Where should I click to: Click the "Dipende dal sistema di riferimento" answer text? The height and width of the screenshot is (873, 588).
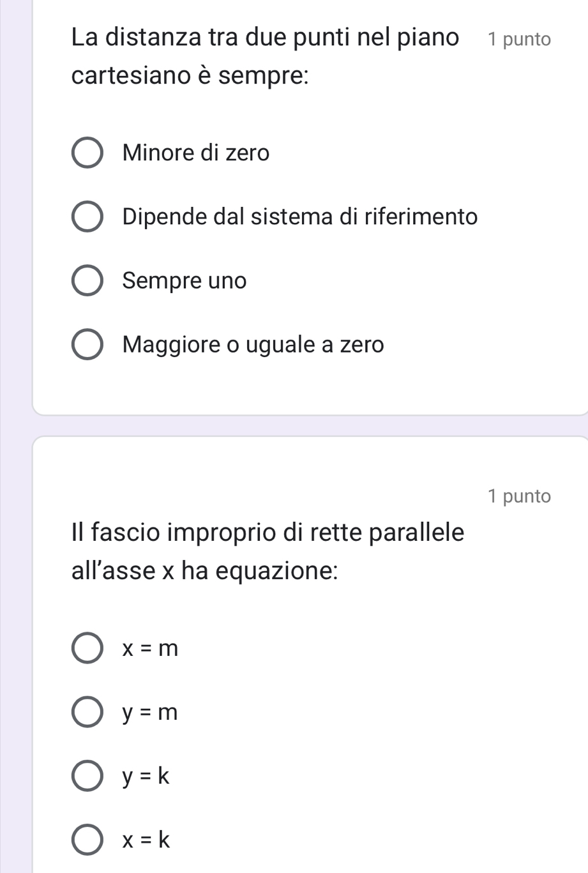300,217
